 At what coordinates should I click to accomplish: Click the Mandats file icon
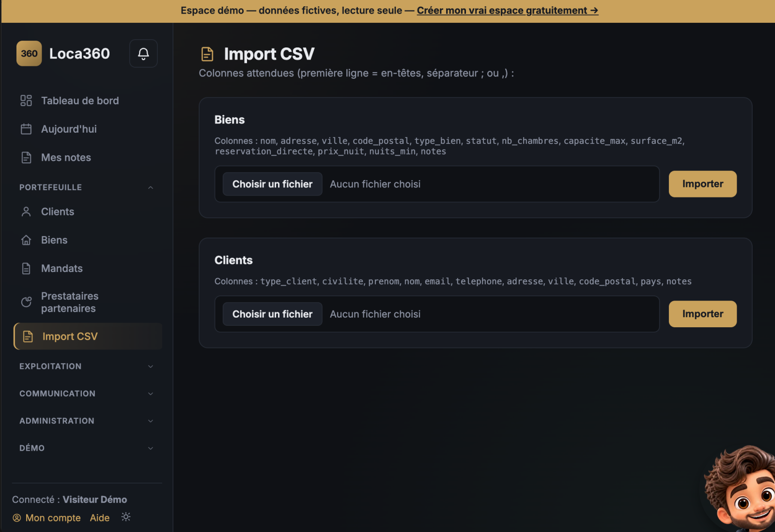click(26, 268)
